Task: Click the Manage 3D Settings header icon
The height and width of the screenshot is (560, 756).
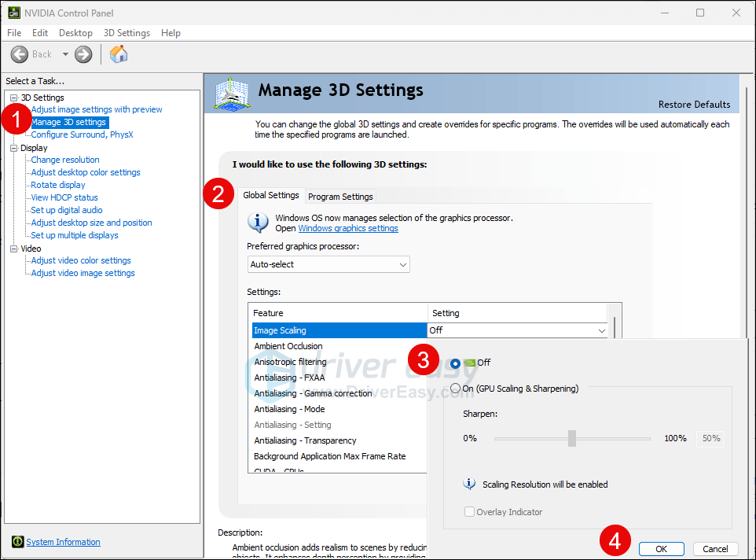Action: click(233, 94)
